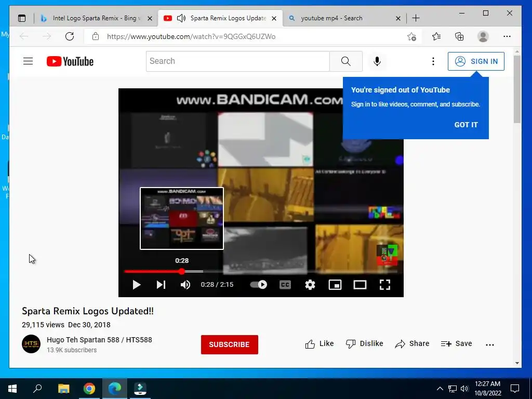Open the Filmora app in taskbar

[140, 389]
